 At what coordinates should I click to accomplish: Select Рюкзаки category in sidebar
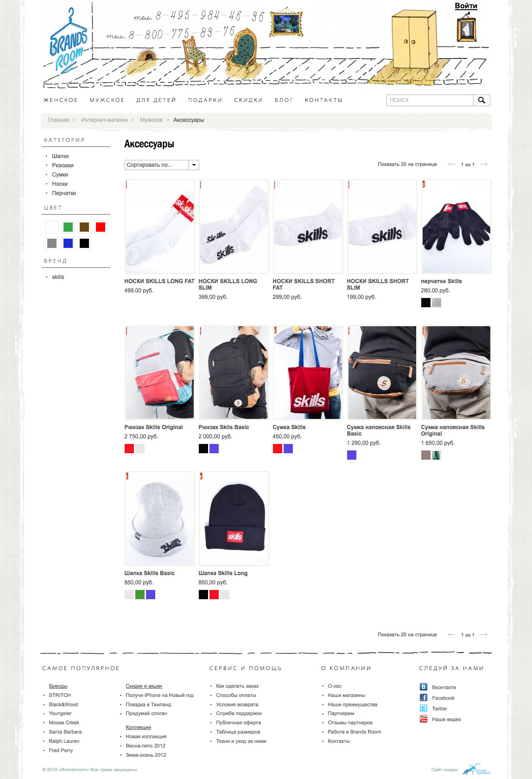coord(63,165)
